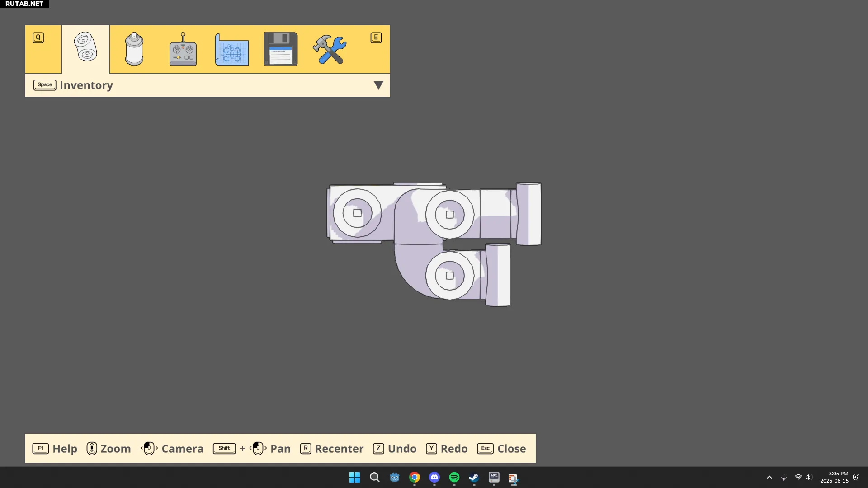Click the E next tab key
The width and height of the screenshot is (868, 488).
click(x=376, y=38)
